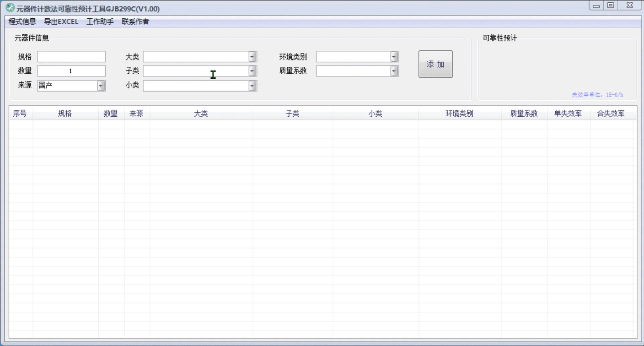Open the 联系作者 menu
The height and width of the screenshot is (346, 644).
(x=135, y=22)
